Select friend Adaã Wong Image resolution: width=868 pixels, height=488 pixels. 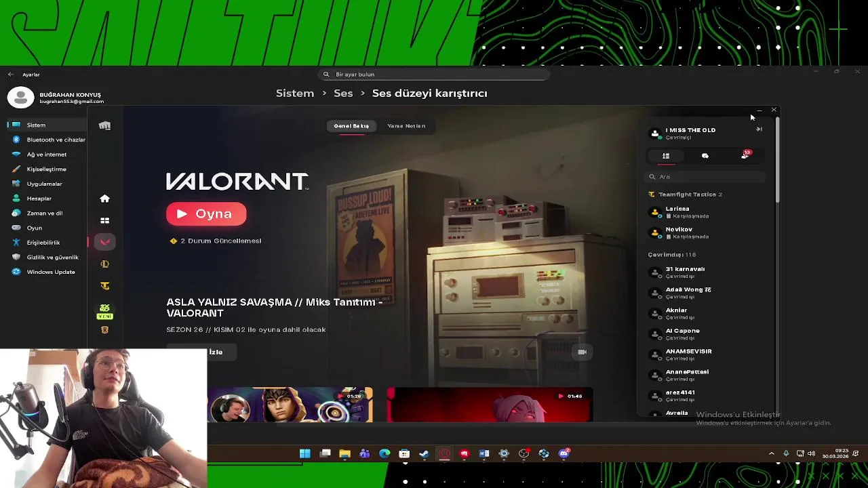[x=705, y=293]
